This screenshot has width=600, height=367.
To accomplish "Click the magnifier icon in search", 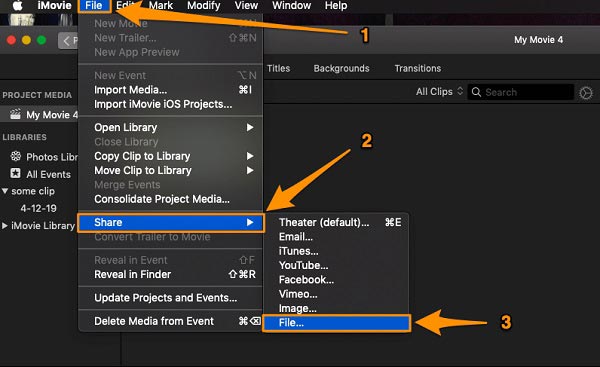I will 476,92.
